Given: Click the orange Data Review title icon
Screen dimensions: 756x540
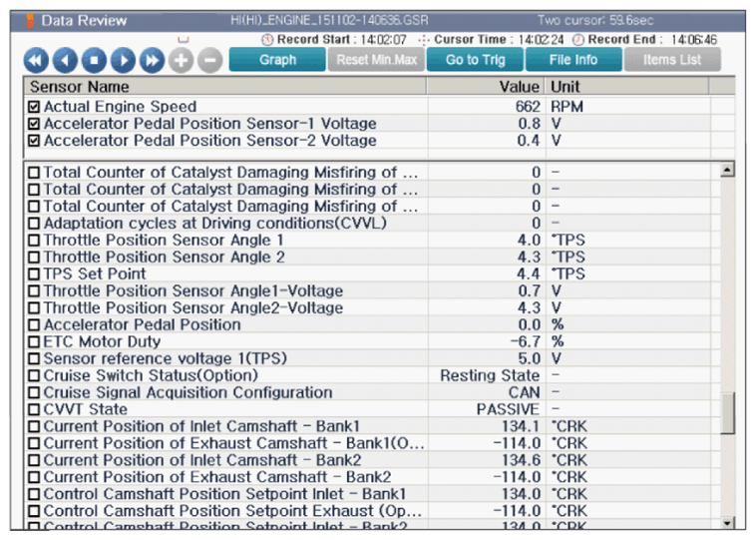Looking at the screenshot, I should point(30,21).
